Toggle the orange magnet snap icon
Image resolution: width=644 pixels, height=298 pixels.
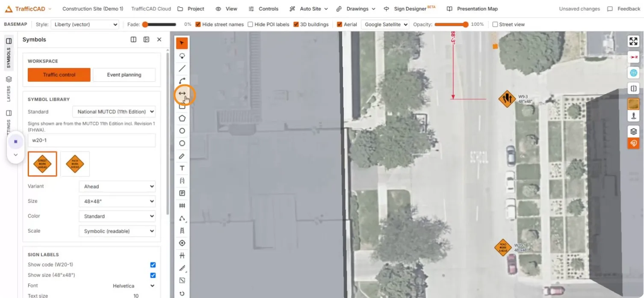point(633,143)
